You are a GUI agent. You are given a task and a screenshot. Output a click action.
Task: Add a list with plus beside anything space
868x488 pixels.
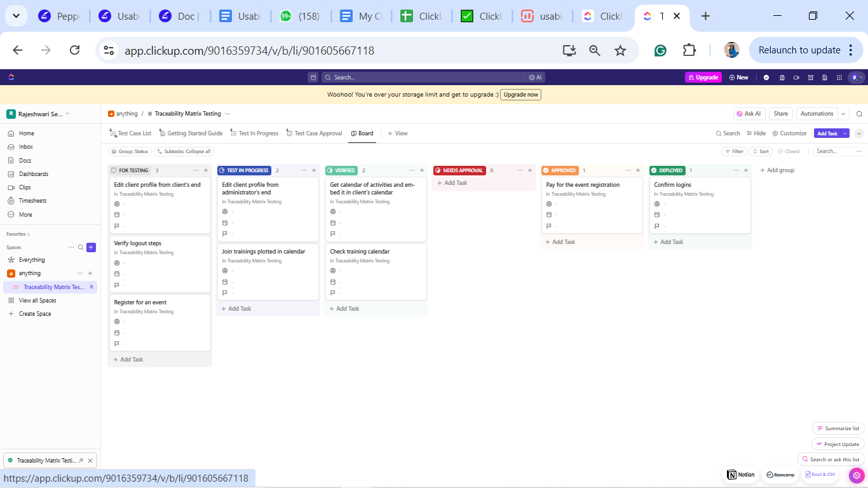(x=90, y=273)
